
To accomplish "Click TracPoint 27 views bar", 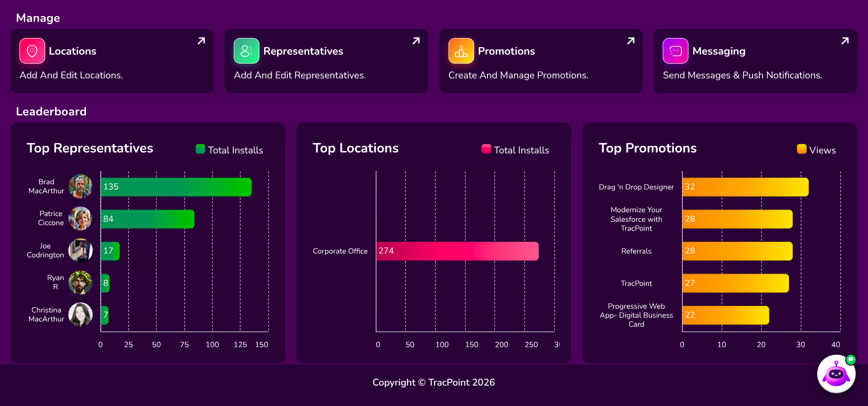I will coord(736,283).
